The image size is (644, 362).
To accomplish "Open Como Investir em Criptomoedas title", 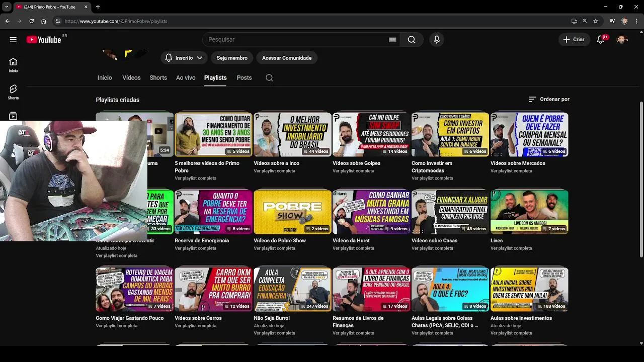I will [x=432, y=167].
